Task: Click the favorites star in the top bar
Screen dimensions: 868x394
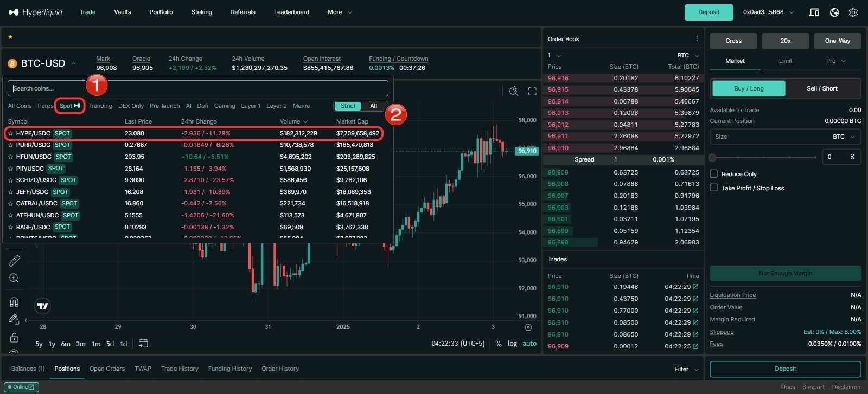Action: click(x=10, y=37)
